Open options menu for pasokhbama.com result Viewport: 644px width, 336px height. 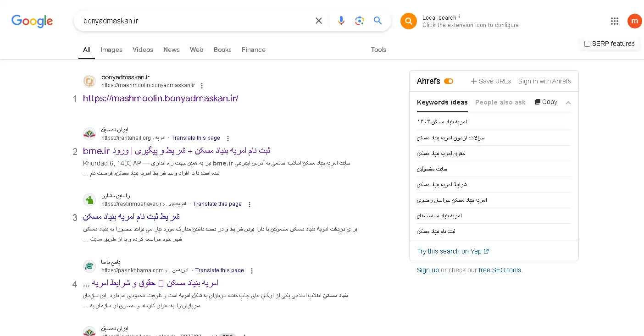[x=252, y=271]
